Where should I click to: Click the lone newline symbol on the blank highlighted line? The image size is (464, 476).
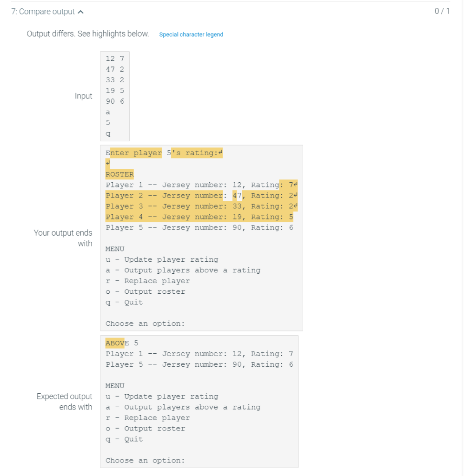pos(107,163)
